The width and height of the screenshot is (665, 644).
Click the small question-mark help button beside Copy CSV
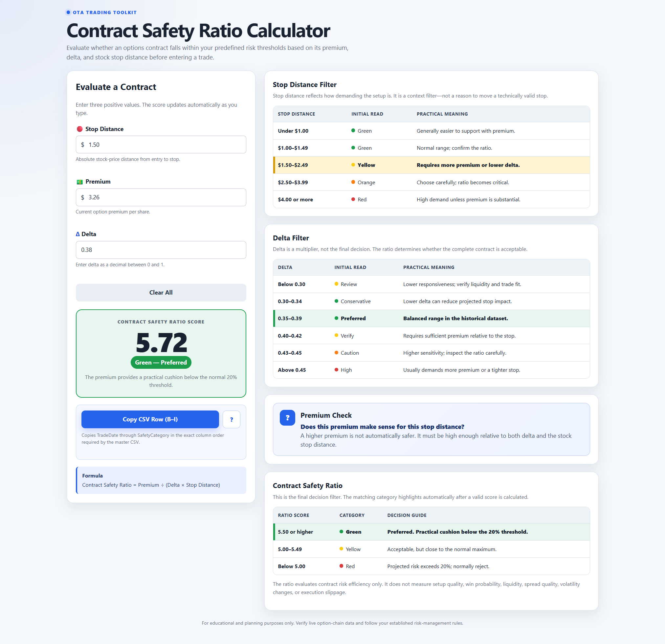[x=232, y=419]
